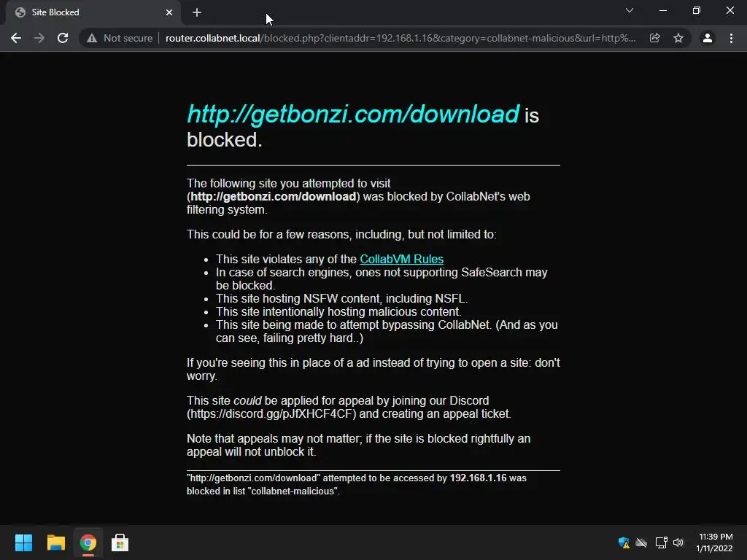This screenshot has height=560, width=747.
Task: Open a new tab
Action: tap(197, 13)
